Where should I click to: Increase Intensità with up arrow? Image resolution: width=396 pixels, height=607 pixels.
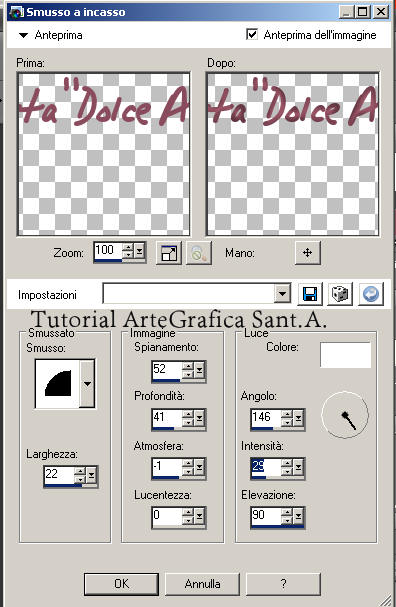click(x=287, y=463)
